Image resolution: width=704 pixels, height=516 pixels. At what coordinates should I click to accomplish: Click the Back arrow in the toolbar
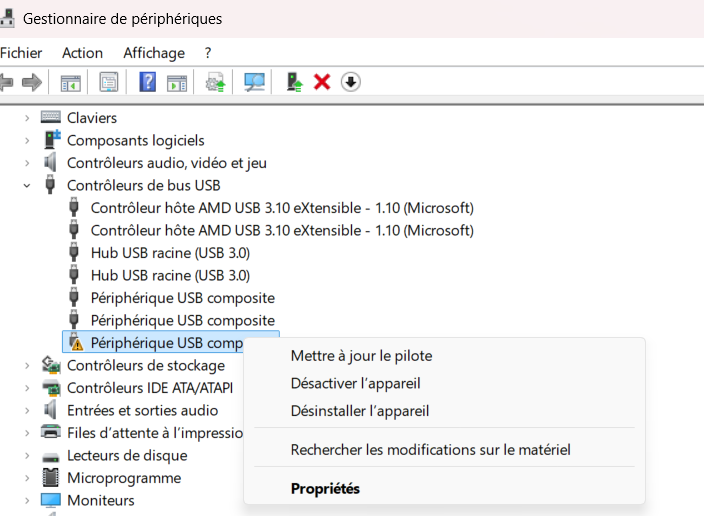[x=6, y=82]
